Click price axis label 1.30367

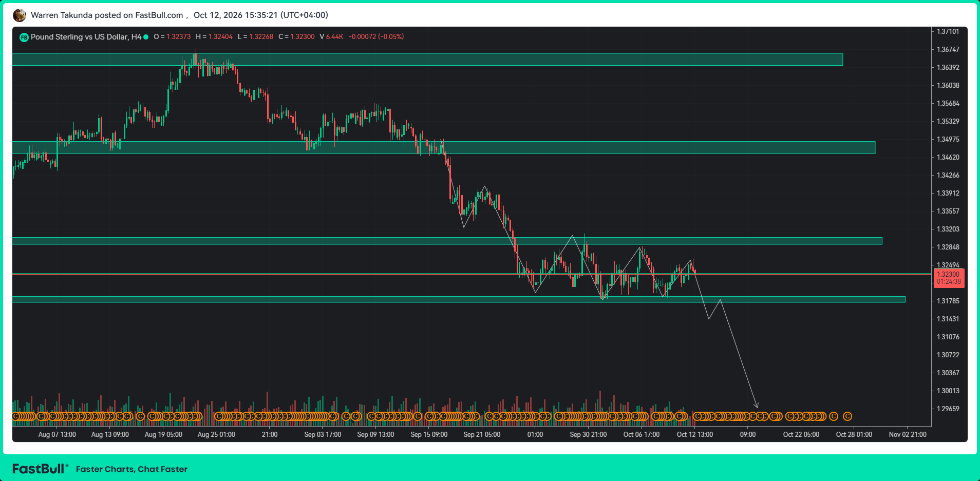pos(948,373)
